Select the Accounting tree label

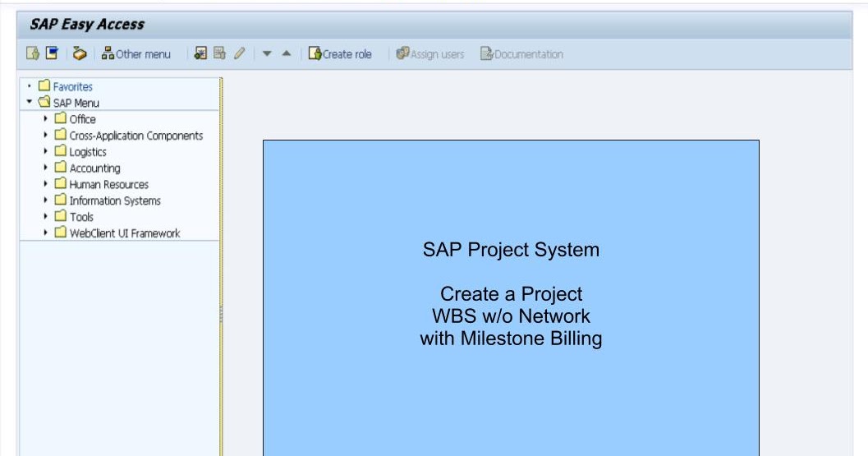tap(94, 168)
